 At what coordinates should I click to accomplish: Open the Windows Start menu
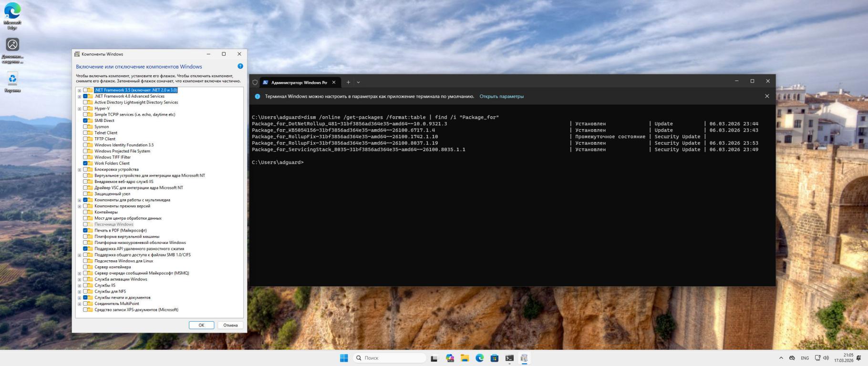(x=344, y=358)
